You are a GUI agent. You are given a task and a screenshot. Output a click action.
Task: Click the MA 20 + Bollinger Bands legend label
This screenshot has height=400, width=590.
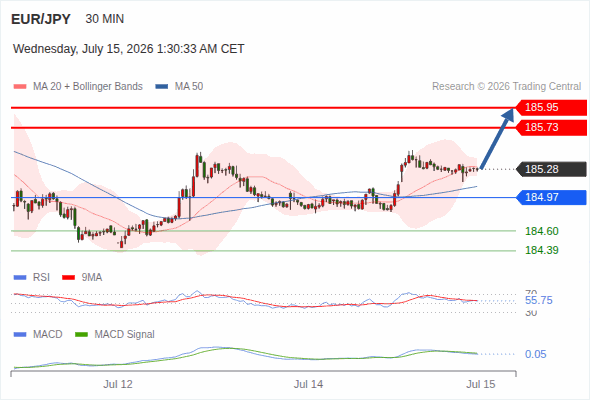(x=88, y=87)
